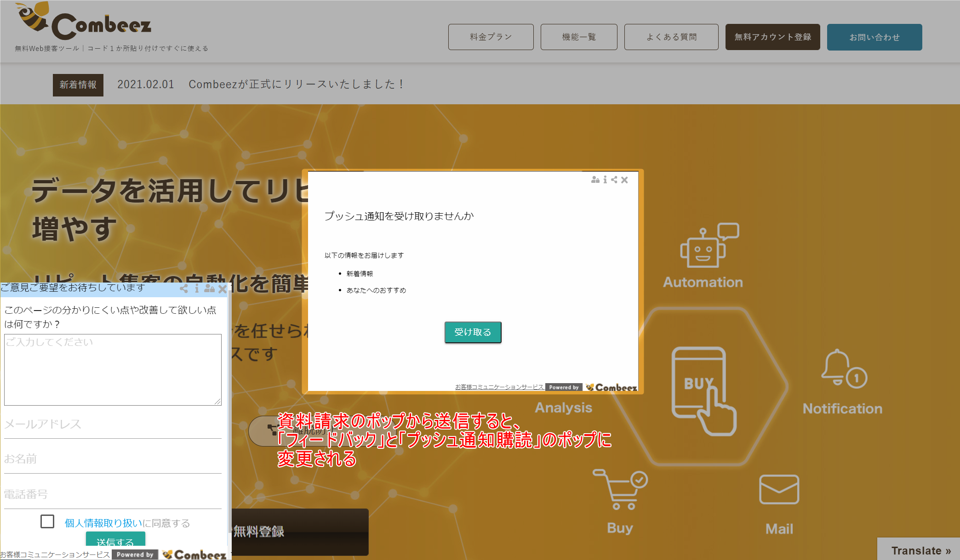Click the メールアドレス email field
Screen dimensions: 960x560
(113, 424)
